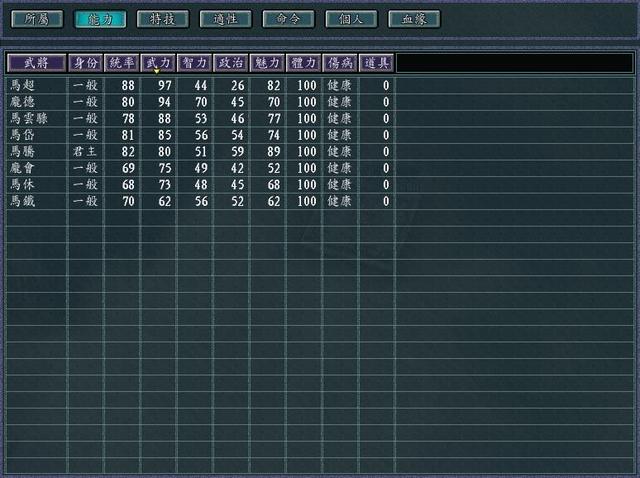The width and height of the screenshot is (640, 478).
Task: Sort by the 傷病 column header
Action: [x=340, y=63]
